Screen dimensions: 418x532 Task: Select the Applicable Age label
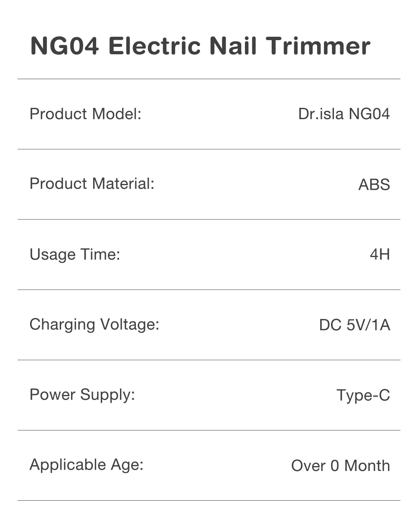87,465
